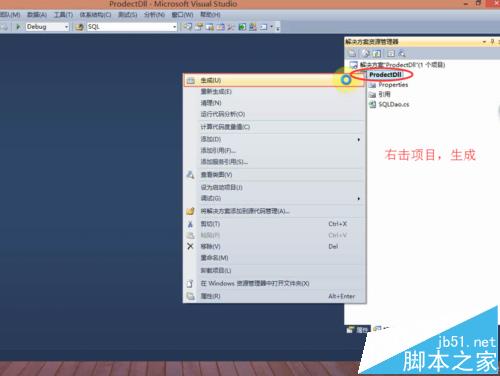Viewport: 500px width, 376px height.
Task: Click 计算代码度量值(C) menu entry
Action: coord(275,127)
